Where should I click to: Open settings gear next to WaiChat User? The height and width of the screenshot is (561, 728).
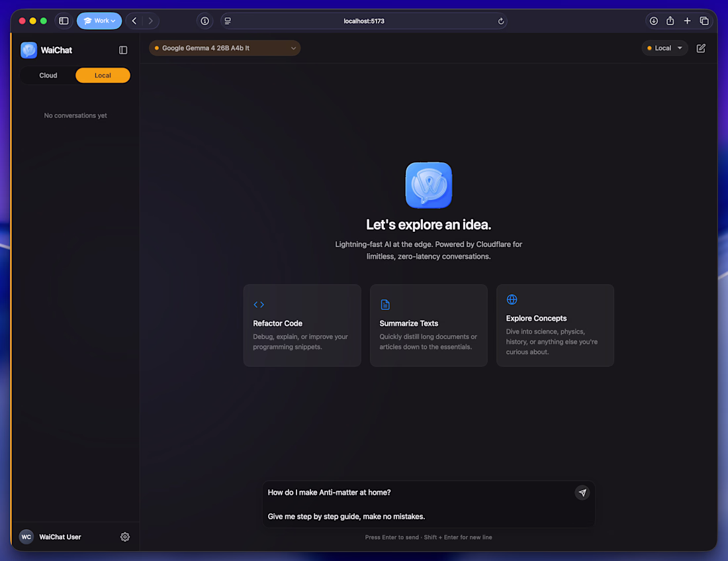[125, 537]
